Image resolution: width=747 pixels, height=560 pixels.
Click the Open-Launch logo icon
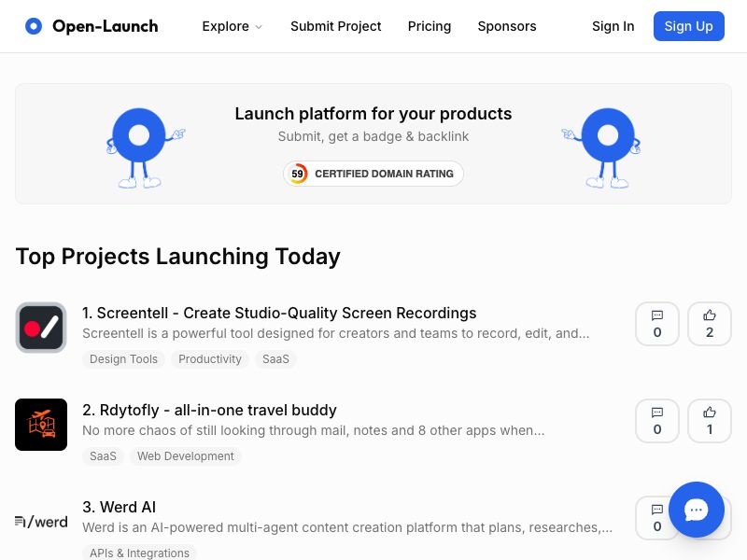(x=34, y=26)
